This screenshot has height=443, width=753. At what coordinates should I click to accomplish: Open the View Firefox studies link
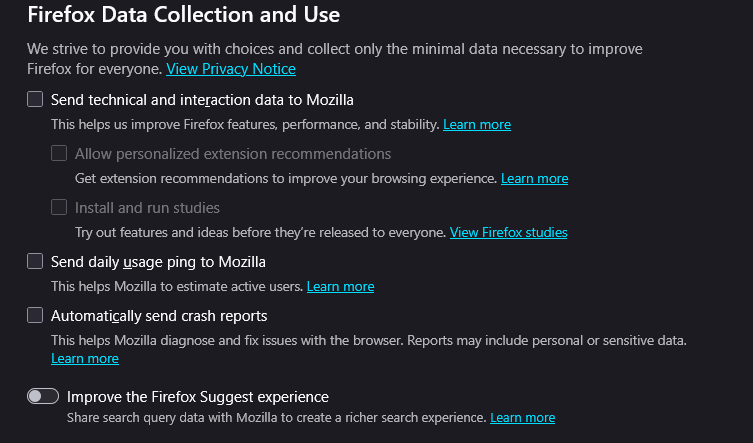508,233
